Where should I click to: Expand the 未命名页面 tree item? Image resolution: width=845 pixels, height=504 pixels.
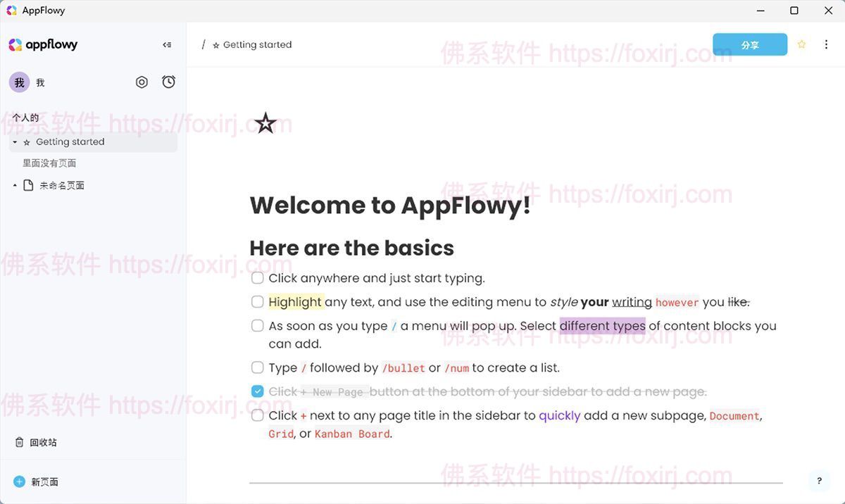(x=15, y=185)
